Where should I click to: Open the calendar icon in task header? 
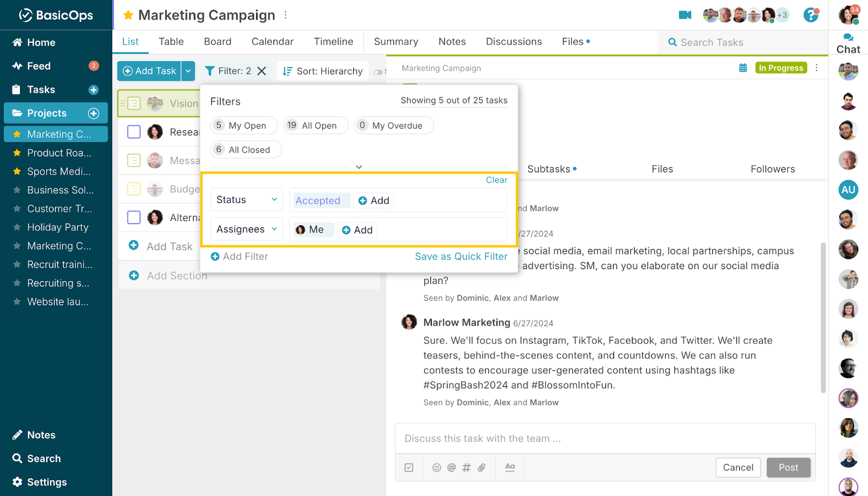click(x=743, y=68)
